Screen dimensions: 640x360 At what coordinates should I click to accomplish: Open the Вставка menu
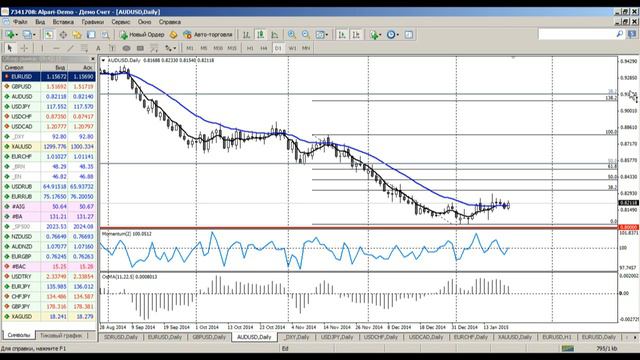click(x=63, y=22)
